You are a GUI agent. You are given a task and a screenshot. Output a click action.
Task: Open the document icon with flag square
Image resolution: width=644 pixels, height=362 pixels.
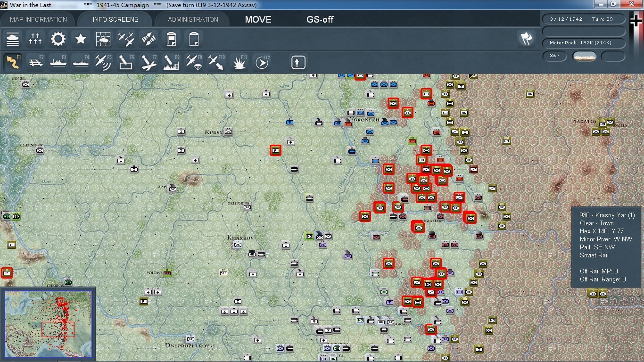(x=171, y=39)
